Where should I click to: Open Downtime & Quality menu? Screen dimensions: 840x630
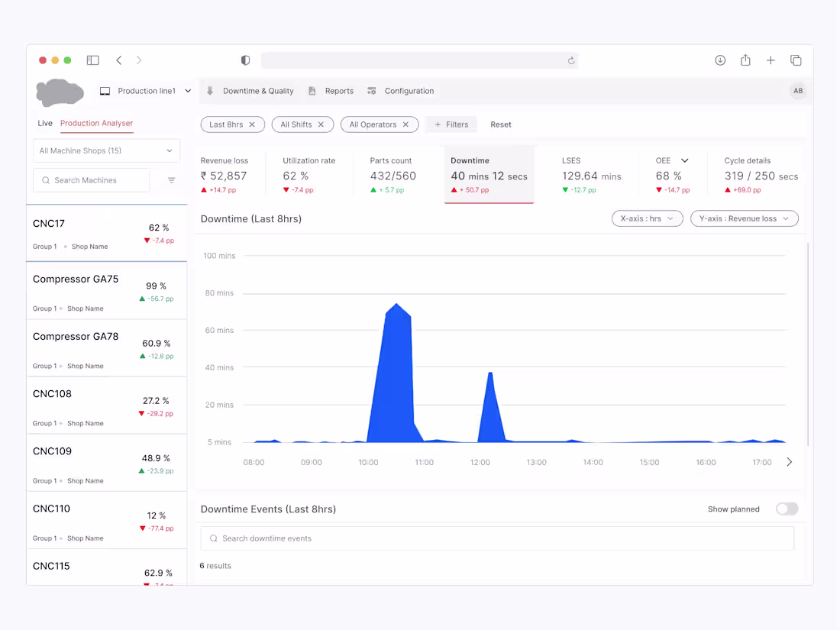click(x=258, y=91)
